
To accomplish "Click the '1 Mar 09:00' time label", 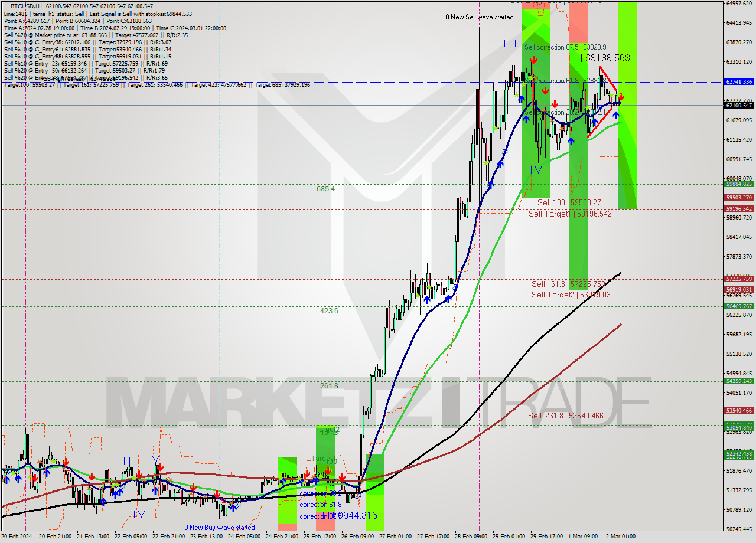I will [x=583, y=537].
